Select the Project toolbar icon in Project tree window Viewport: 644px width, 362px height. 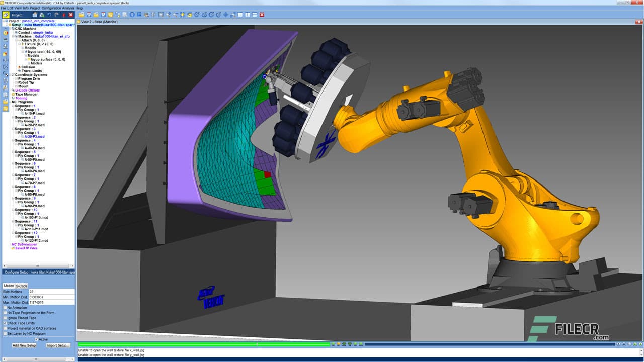tap(5, 15)
